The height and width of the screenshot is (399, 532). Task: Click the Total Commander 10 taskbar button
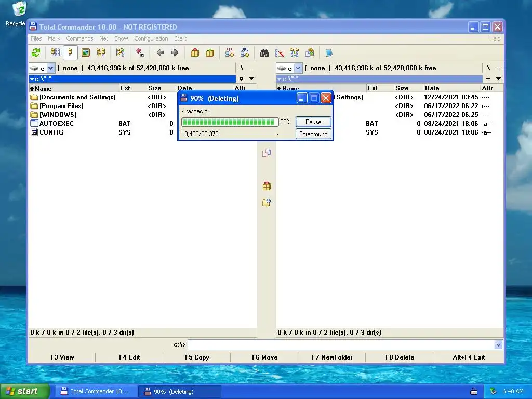coord(96,392)
